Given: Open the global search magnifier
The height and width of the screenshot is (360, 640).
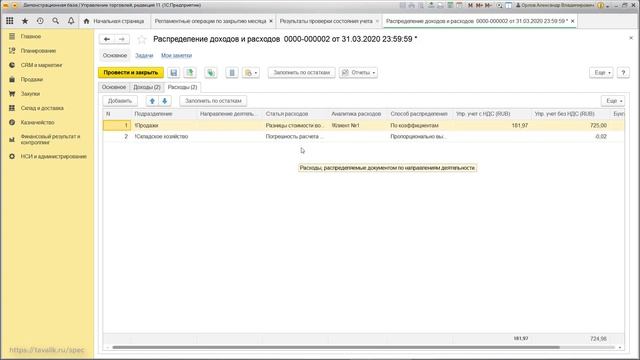Looking at the screenshot, I should 56,21.
